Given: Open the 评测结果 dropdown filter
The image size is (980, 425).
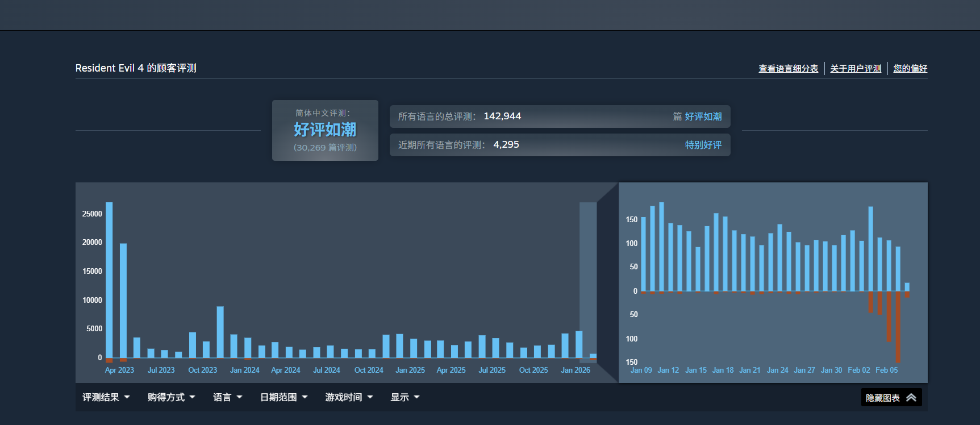Looking at the screenshot, I should tap(106, 397).
